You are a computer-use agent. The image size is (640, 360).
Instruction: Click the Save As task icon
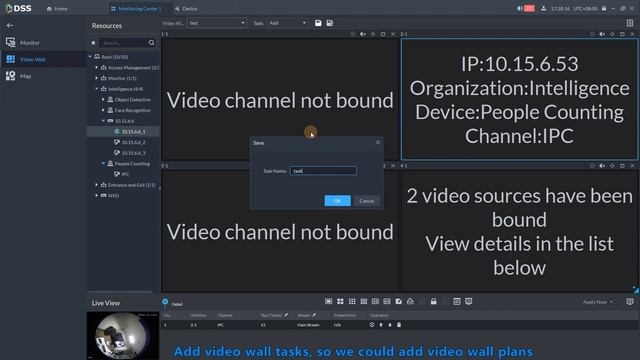[329, 23]
